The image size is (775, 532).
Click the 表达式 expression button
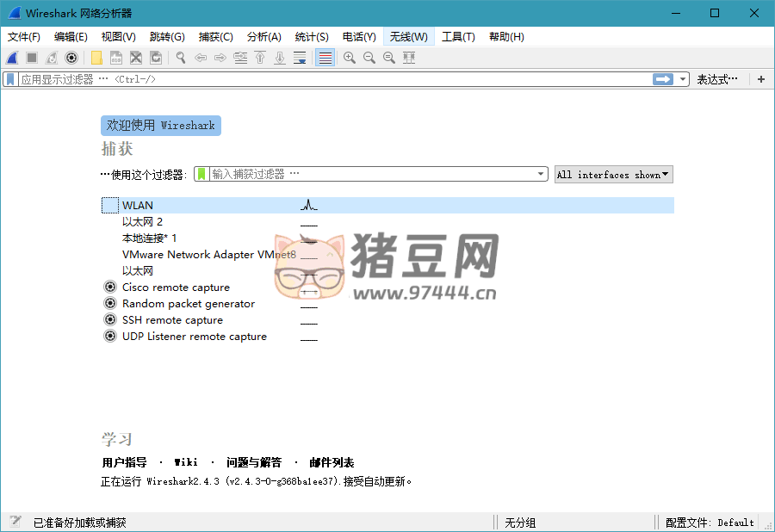716,79
